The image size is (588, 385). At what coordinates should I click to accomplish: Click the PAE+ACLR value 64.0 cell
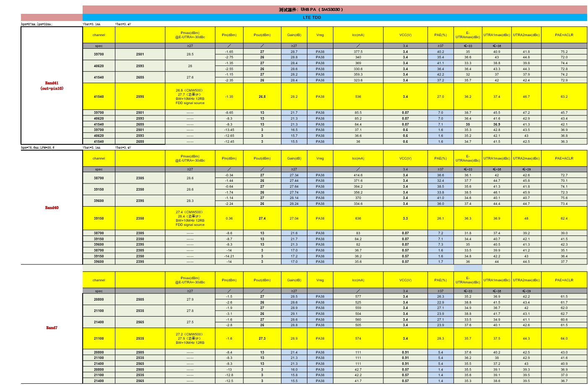tap(564, 338)
